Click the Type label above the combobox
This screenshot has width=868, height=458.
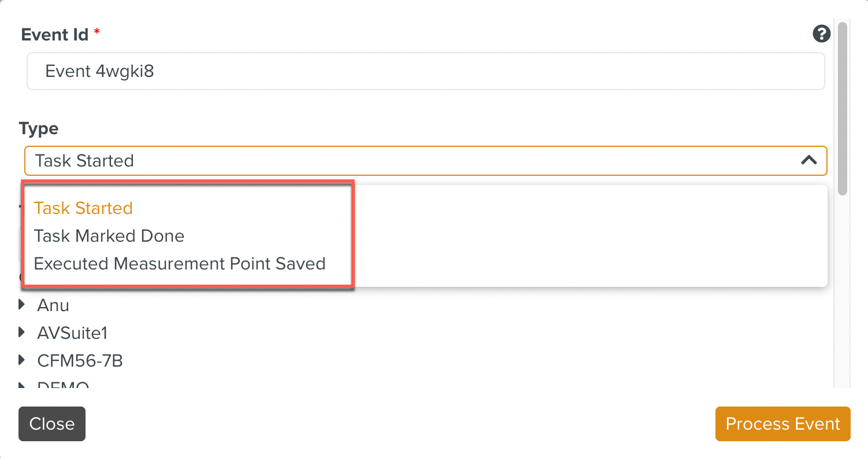point(38,128)
